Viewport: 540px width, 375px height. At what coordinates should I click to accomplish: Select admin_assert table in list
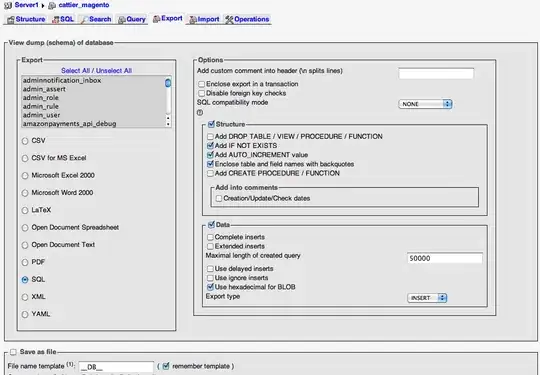44,89
